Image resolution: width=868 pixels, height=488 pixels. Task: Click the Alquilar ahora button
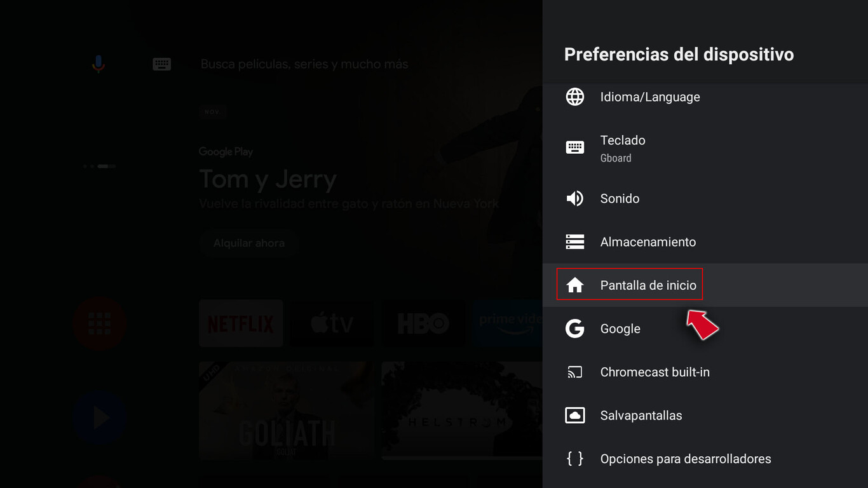tap(249, 243)
